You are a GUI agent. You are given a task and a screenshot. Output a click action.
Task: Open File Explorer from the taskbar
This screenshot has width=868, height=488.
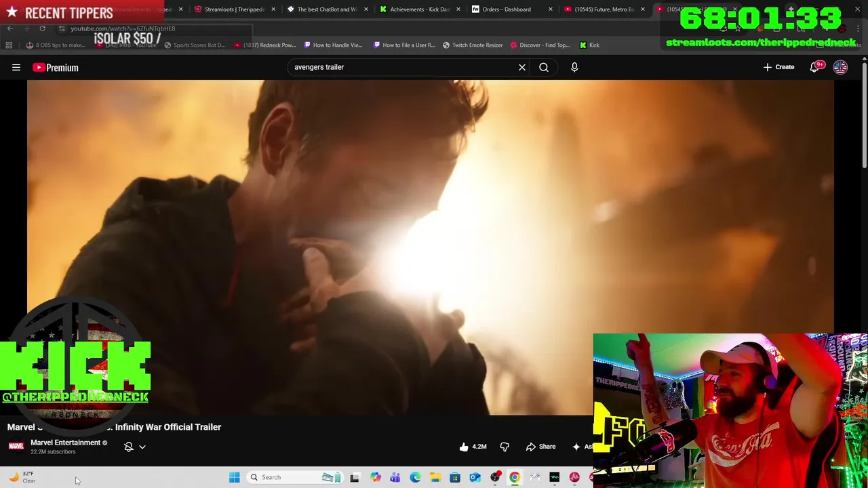click(x=435, y=477)
